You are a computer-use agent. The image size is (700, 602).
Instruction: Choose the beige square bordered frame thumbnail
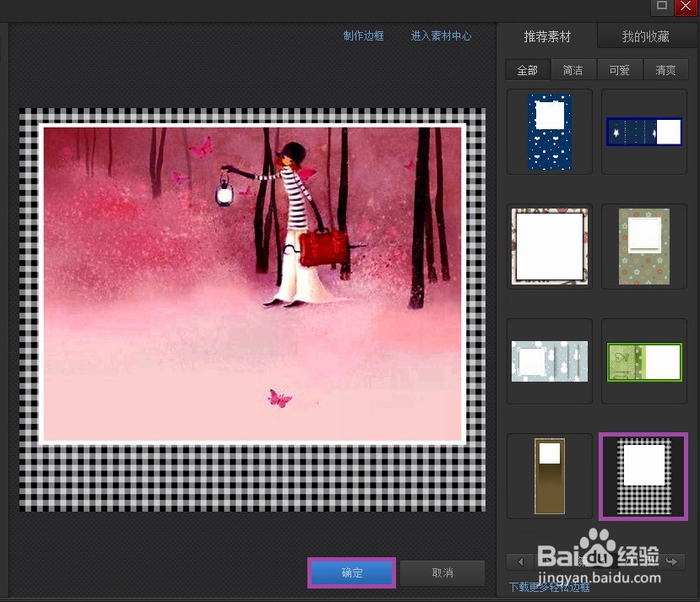pos(550,247)
